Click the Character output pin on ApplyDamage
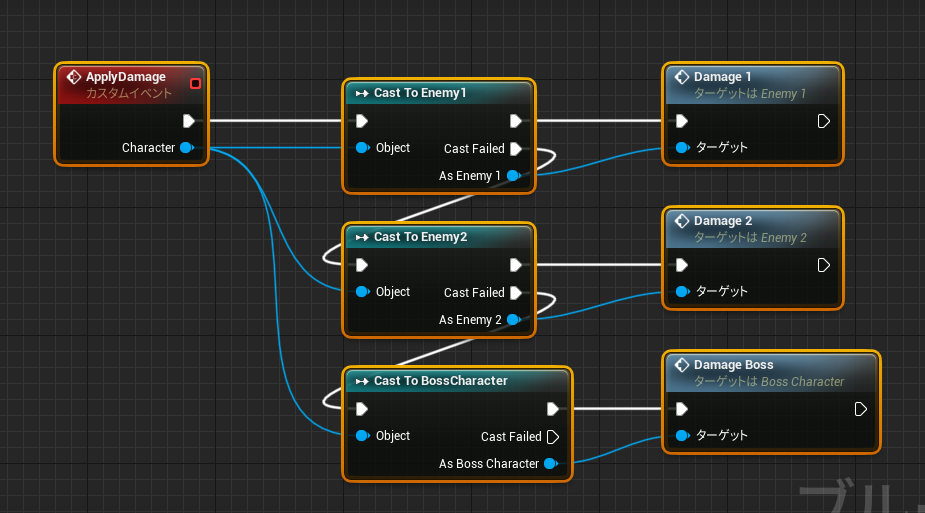Screen dimensions: 925x513 click(187, 147)
